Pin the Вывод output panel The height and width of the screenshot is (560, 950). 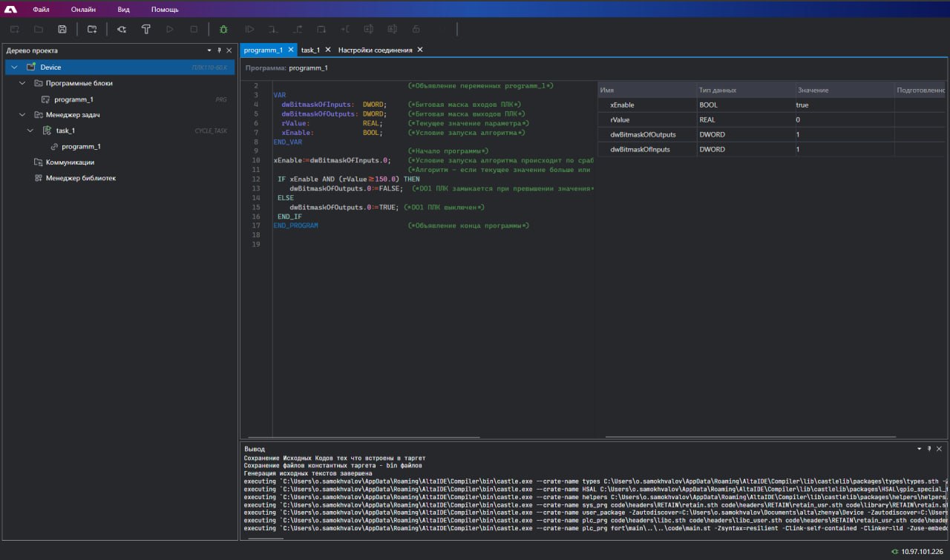click(928, 449)
